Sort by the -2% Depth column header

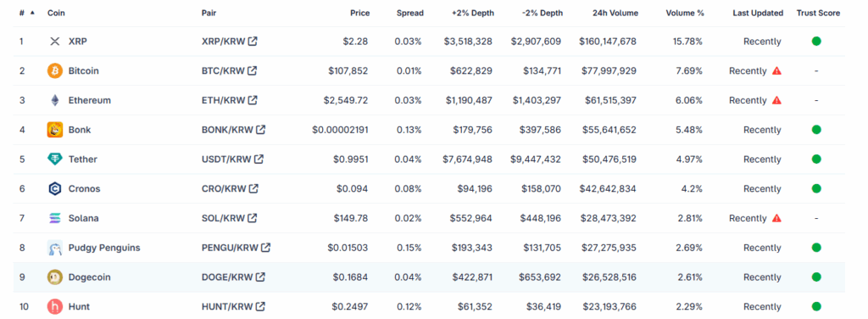point(542,13)
